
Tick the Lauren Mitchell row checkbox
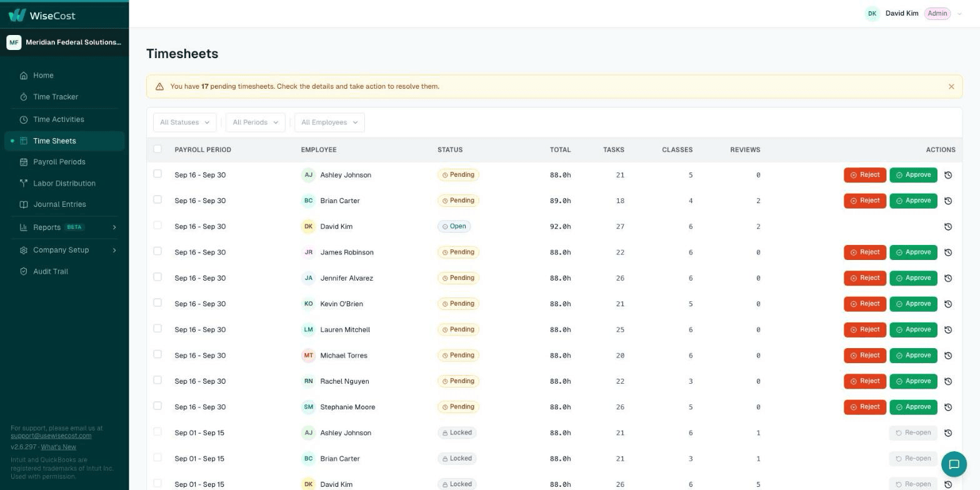[x=157, y=329]
